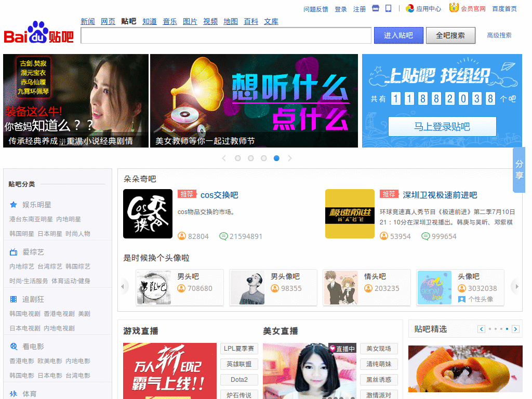Select the 清纯萌妹 tag

[x=379, y=364]
